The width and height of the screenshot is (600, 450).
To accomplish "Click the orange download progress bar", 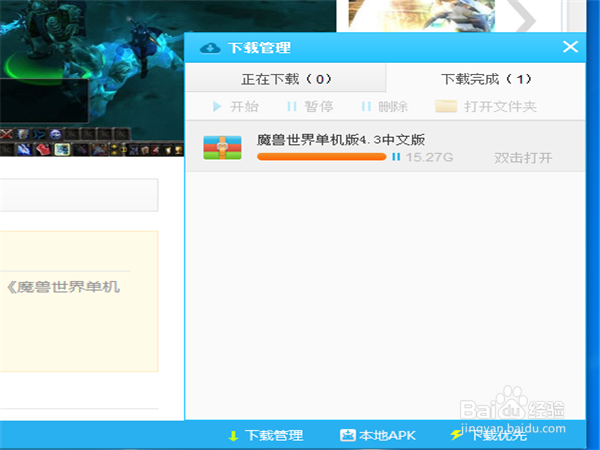I will click(321, 157).
